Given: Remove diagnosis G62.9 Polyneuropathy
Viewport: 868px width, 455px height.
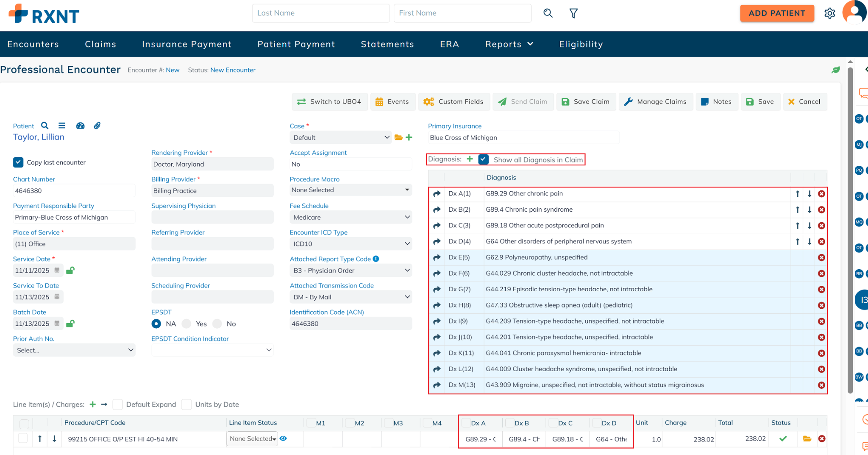Looking at the screenshot, I should 821,257.
